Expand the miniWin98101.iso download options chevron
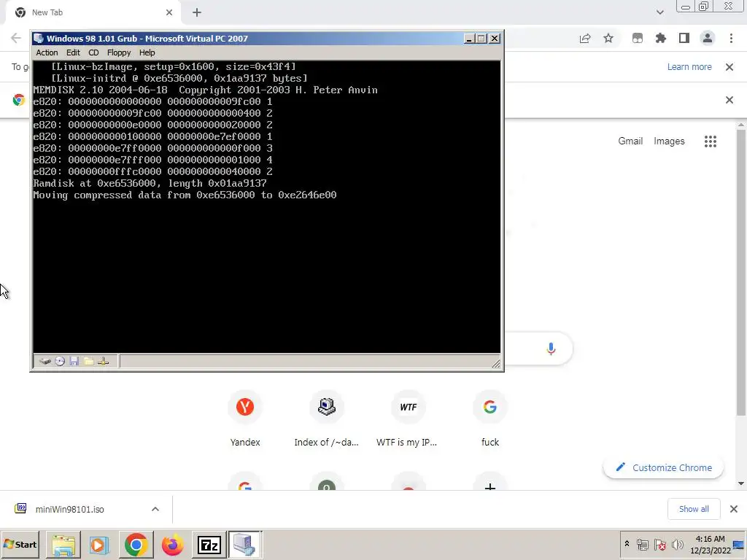This screenshot has height=560, width=747. pyautogui.click(x=155, y=509)
